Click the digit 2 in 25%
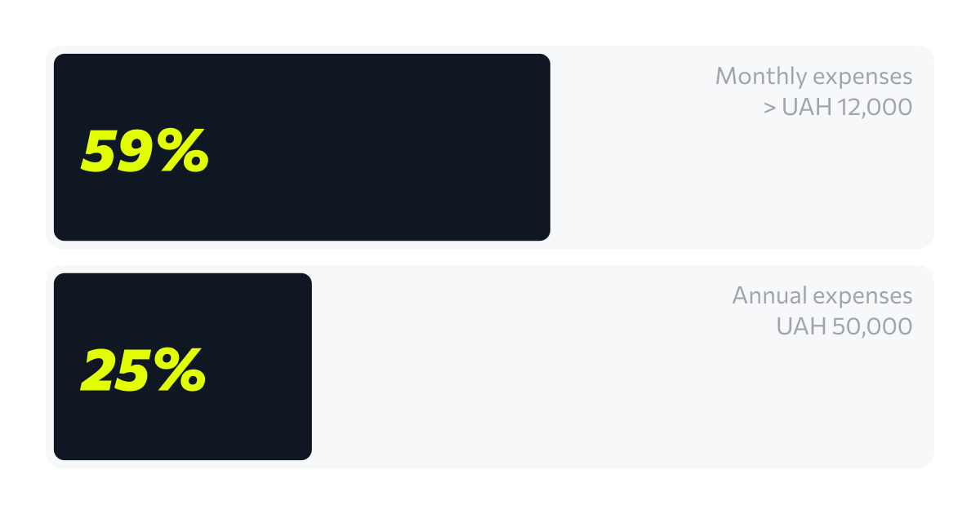Screen dimensions: 980x514 pyautogui.click(x=97, y=371)
